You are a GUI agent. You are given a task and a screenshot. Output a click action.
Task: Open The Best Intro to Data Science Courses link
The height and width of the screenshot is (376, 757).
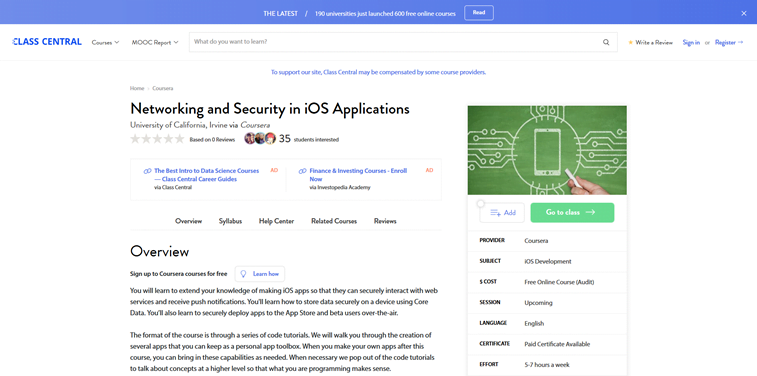tap(207, 175)
